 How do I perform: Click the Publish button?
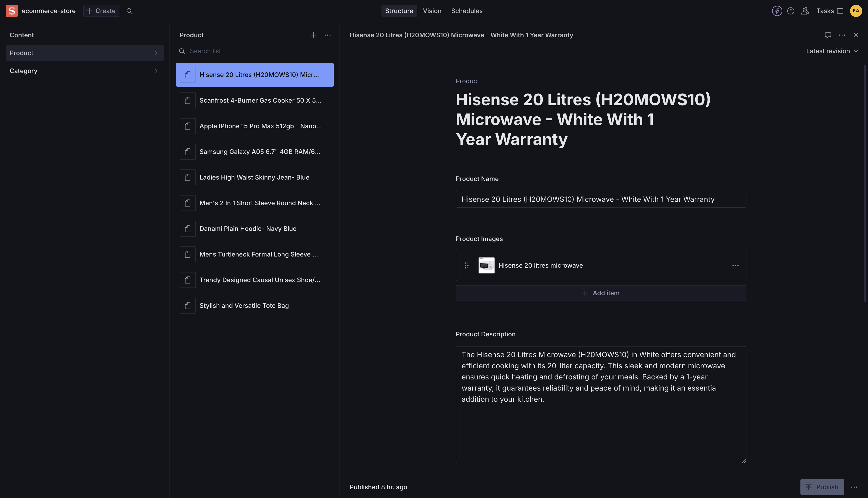822,487
